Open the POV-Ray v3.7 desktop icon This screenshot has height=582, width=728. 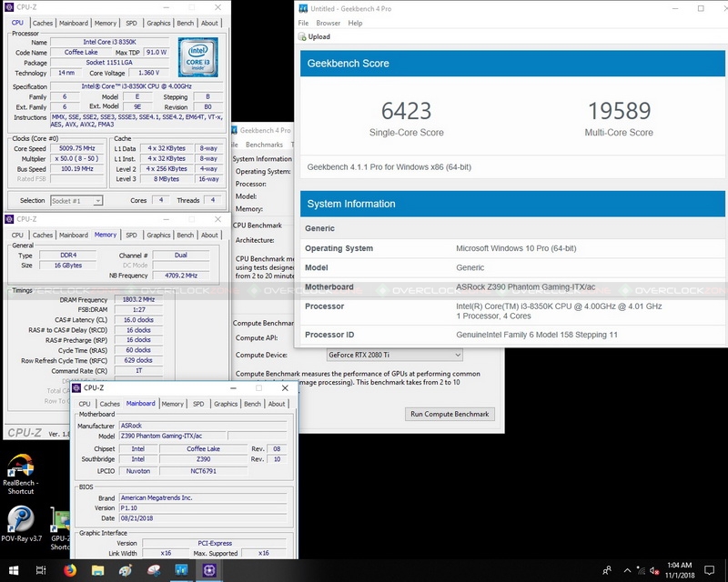click(21, 524)
